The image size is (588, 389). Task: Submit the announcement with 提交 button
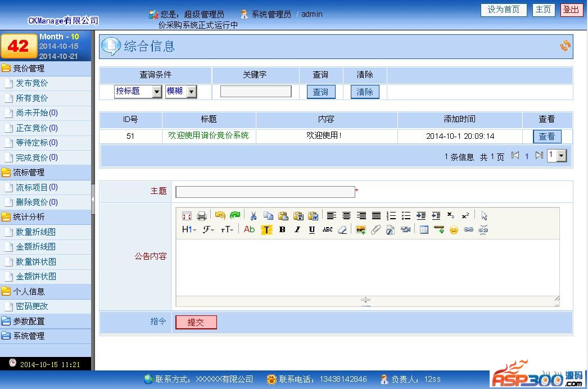coord(196,322)
